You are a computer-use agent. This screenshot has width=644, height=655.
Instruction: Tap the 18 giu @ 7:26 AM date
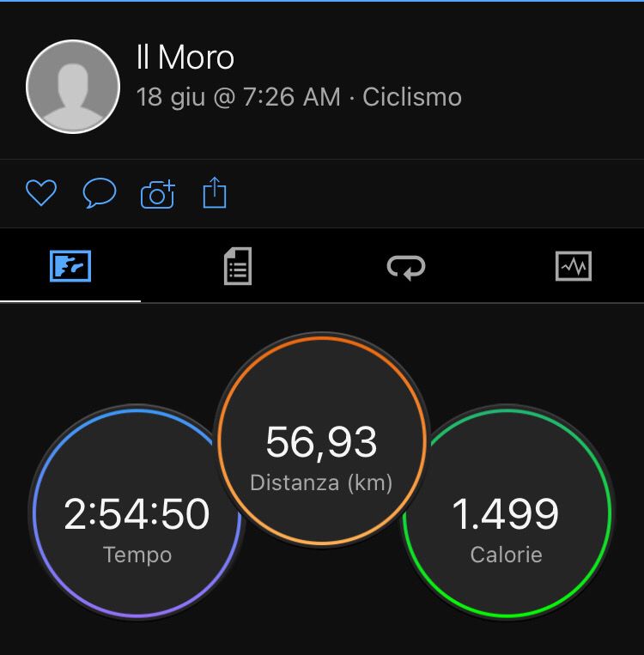(238, 97)
